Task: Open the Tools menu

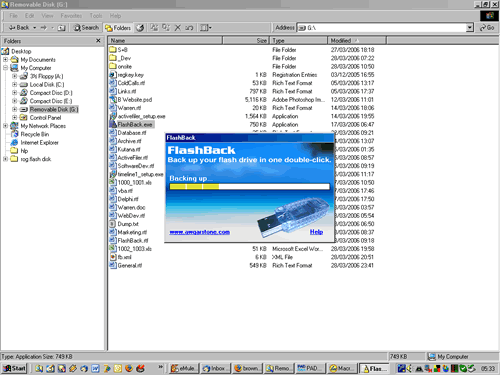Action: (x=96, y=16)
